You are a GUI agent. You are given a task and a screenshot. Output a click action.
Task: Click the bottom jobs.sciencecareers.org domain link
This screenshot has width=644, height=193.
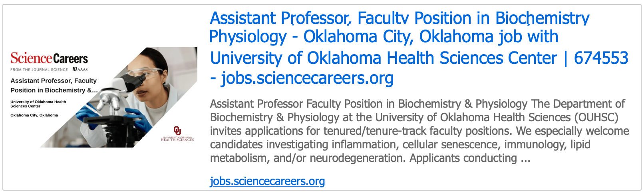click(267, 181)
